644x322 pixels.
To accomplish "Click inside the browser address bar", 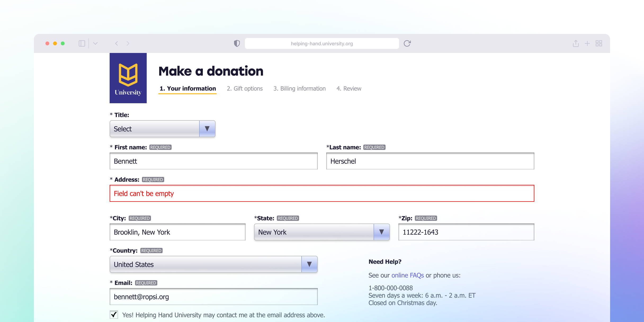I will (x=321, y=43).
